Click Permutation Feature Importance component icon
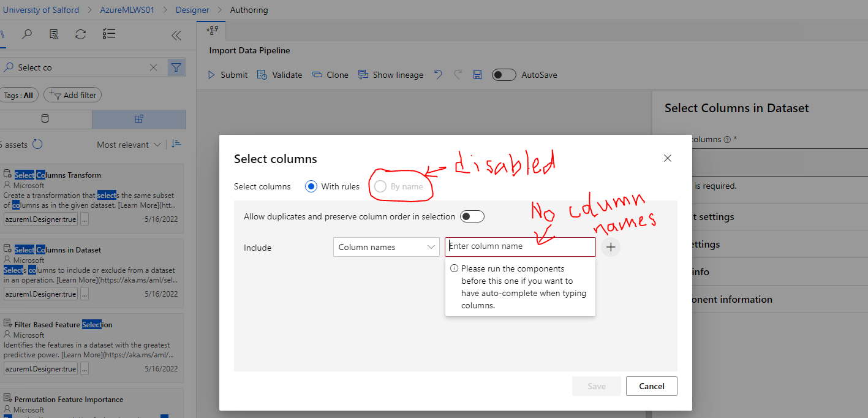 tap(8, 399)
